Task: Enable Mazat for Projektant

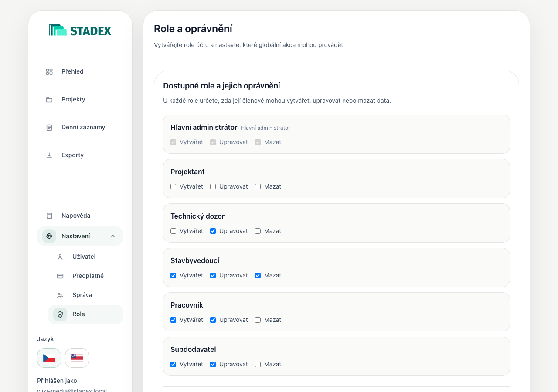Action: pos(258,186)
